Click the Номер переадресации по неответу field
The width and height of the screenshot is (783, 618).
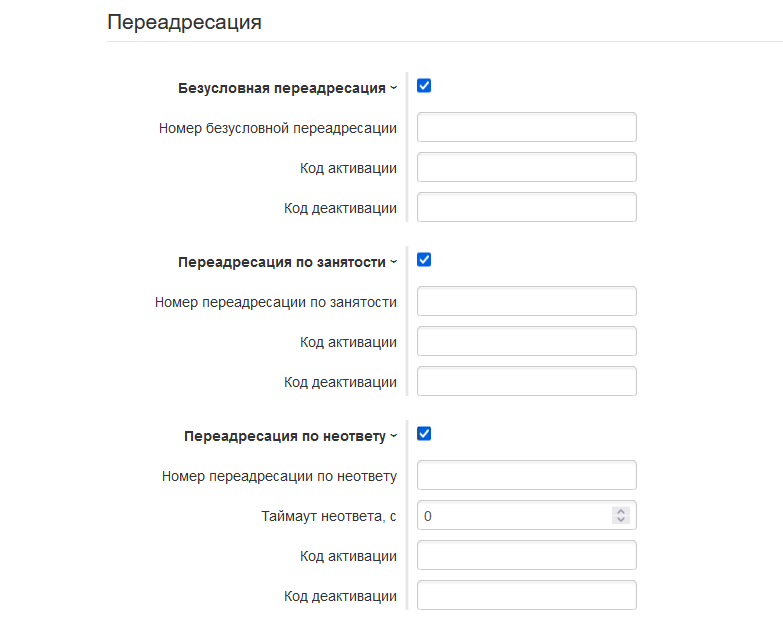(526, 476)
